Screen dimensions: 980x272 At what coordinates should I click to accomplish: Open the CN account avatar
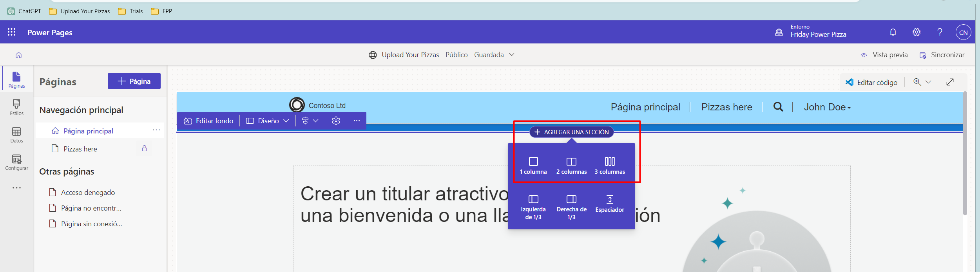pos(963,32)
